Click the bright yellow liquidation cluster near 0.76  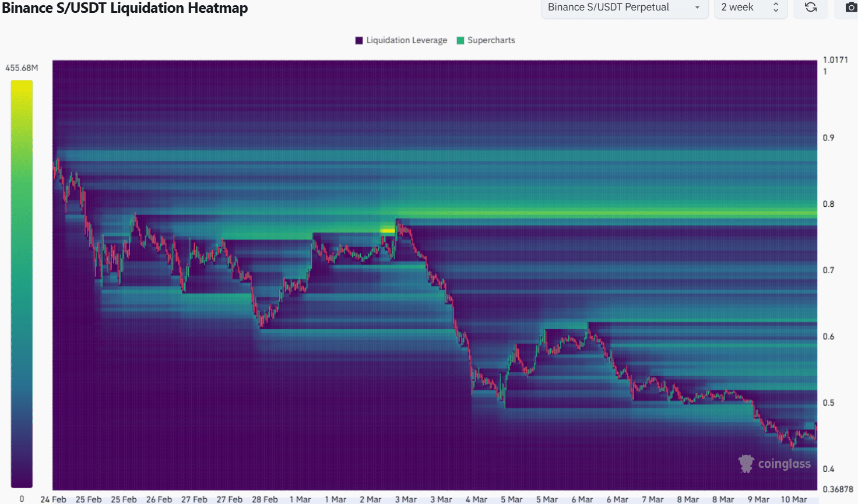pyautogui.click(x=388, y=231)
